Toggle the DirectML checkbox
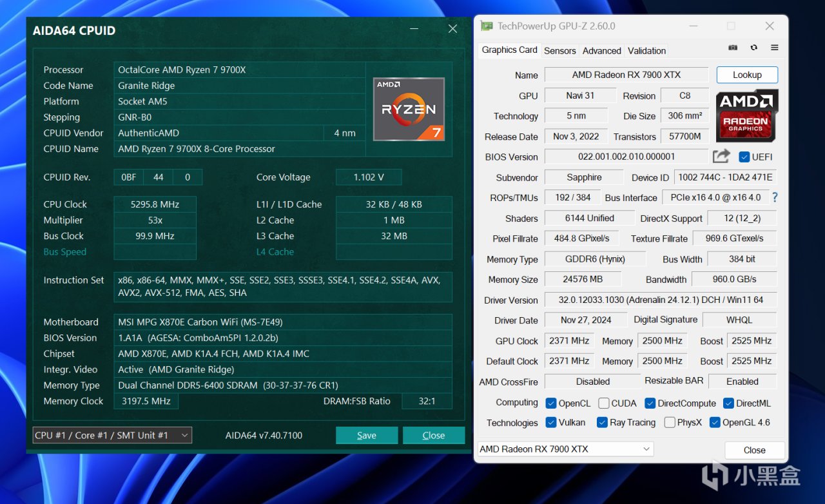The height and width of the screenshot is (504, 825). 728,403
